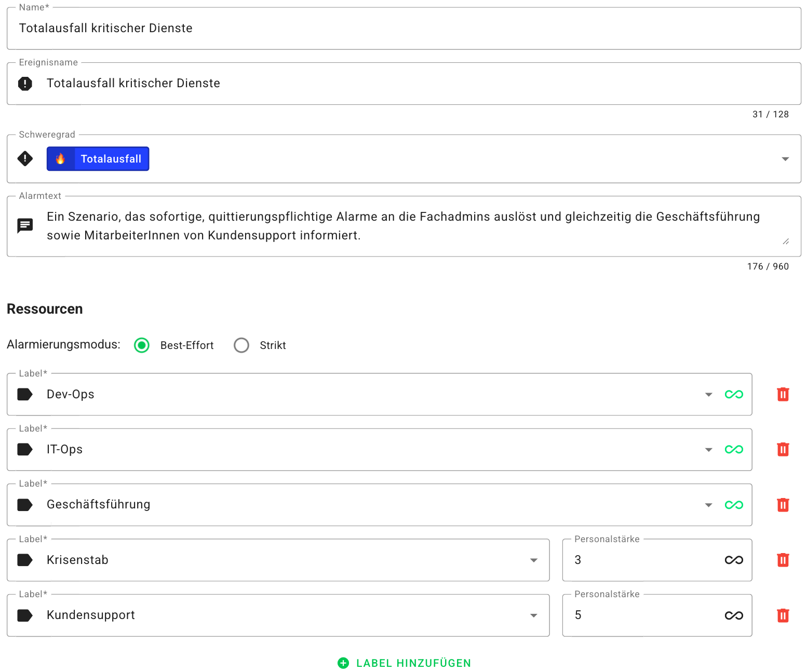Viewport: 807px width, 672px height.
Task: Click the tag icon beside Kundensupport
Action: pyautogui.click(x=25, y=615)
